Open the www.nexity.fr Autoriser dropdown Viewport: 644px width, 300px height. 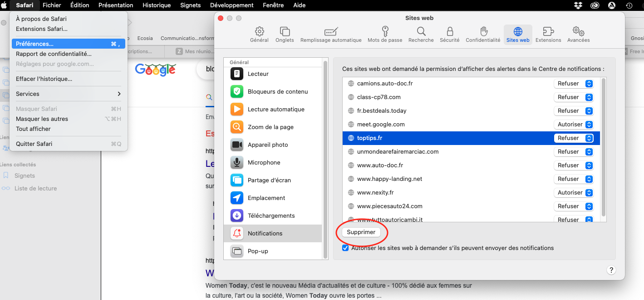tap(574, 192)
